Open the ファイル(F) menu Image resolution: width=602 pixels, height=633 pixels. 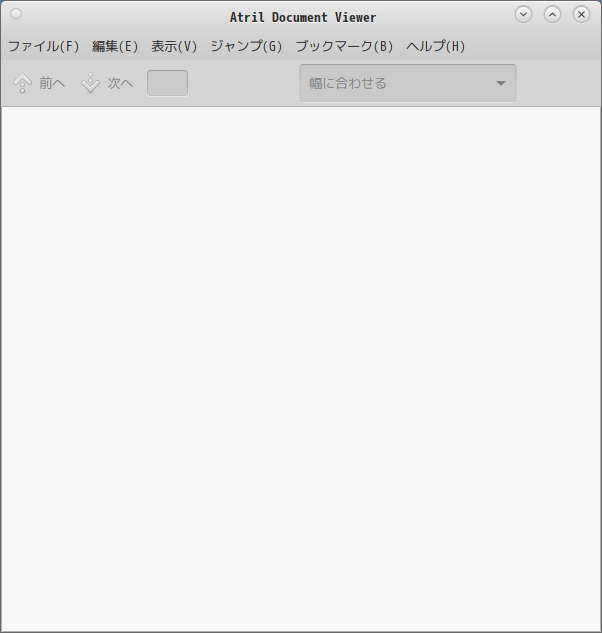tap(44, 46)
